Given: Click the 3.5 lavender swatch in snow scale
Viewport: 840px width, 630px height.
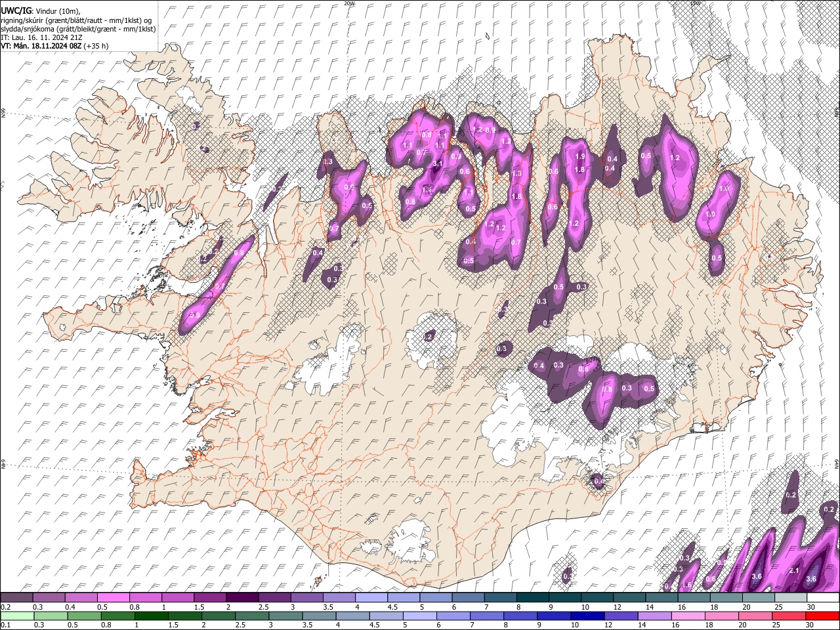Looking at the screenshot, I should pyautogui.click(x=338, y=598).
